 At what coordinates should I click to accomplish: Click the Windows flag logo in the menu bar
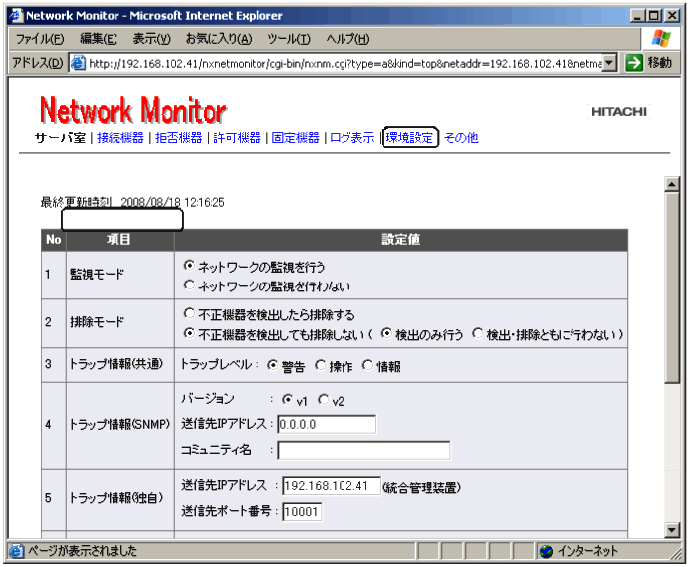tap(661, 39)
